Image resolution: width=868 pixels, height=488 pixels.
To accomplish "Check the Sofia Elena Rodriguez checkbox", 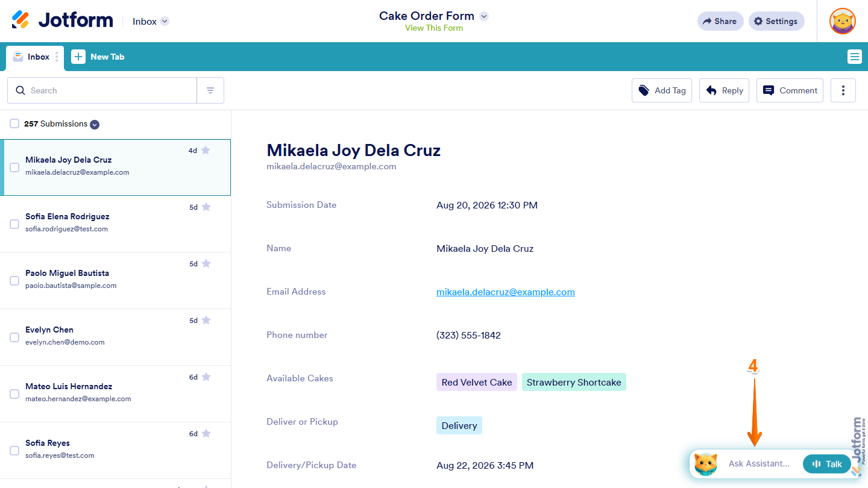I will point(14,224).
